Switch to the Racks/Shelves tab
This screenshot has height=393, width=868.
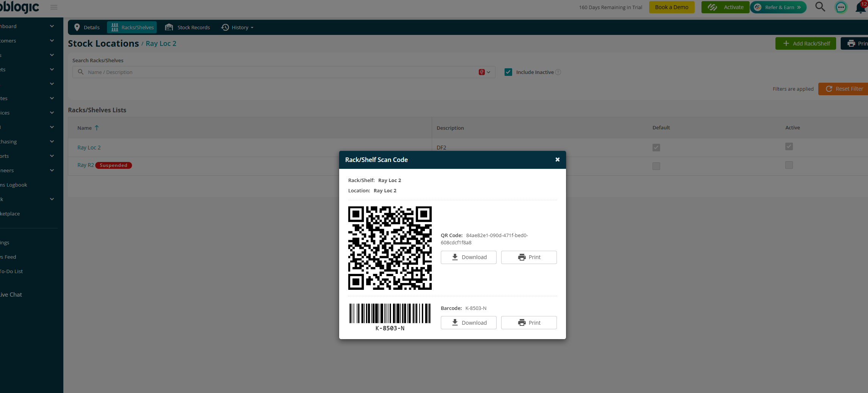point(132,27)
